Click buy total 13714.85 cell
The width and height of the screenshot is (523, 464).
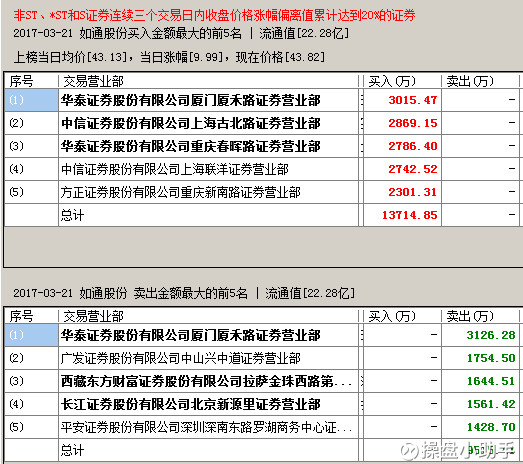coord(402,215)
